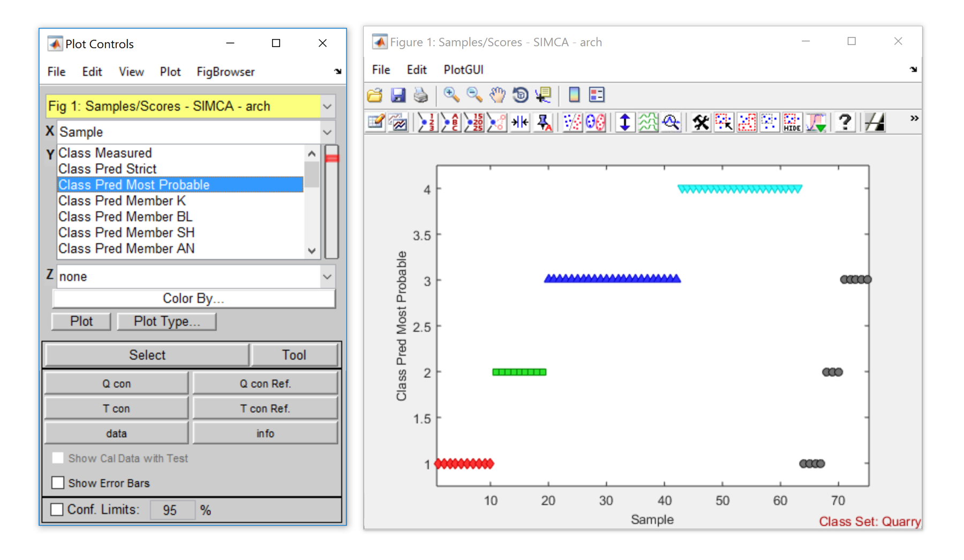Click the print figure icon

click(421, 95)
